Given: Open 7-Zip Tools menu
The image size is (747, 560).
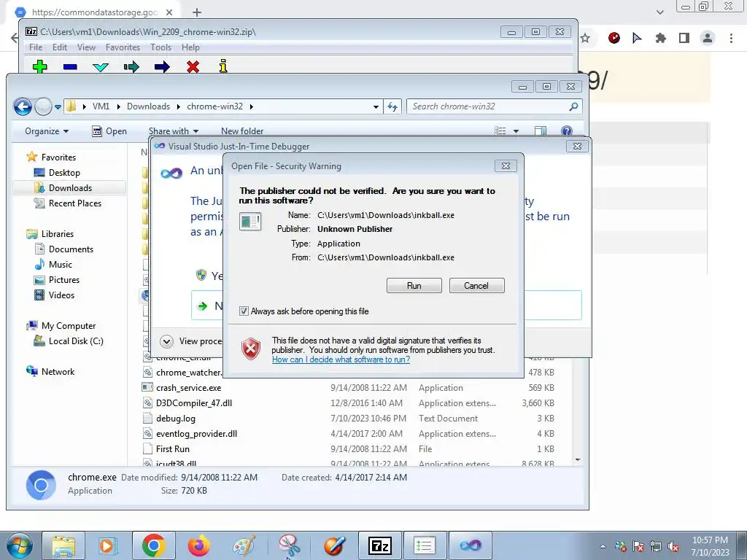Looking at the screenshot, I should tap(160, 47).
